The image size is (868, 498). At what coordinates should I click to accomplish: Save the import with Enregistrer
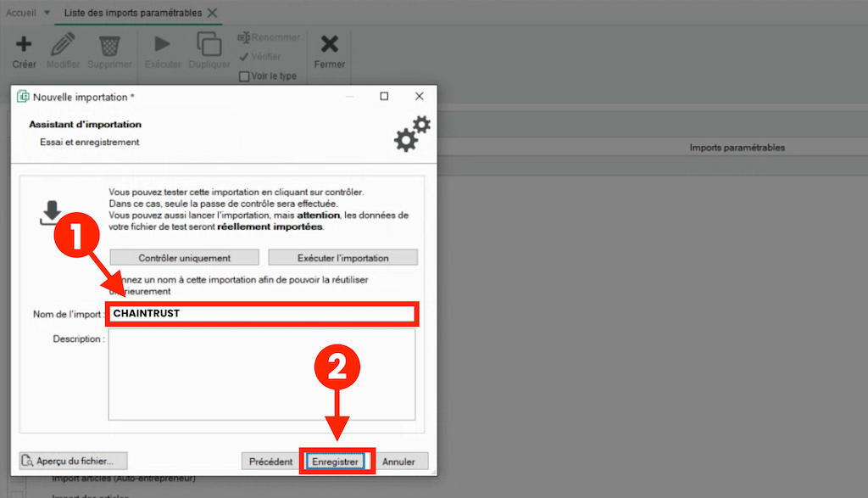point(335,462)
